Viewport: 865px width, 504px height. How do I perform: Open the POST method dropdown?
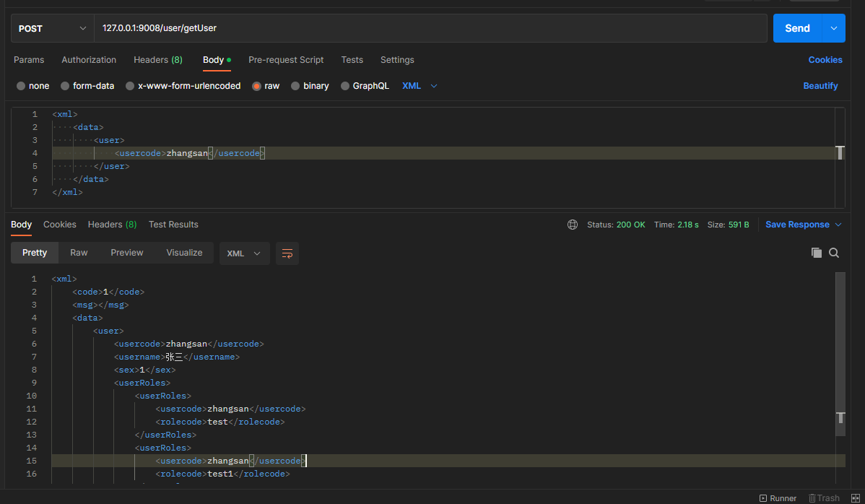click(52, 28)
